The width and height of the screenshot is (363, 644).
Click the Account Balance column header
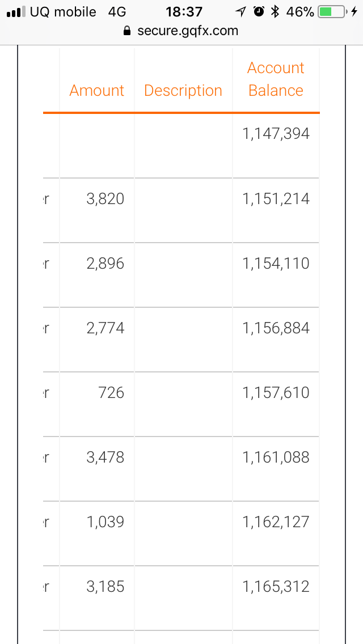tap(276, 79)
